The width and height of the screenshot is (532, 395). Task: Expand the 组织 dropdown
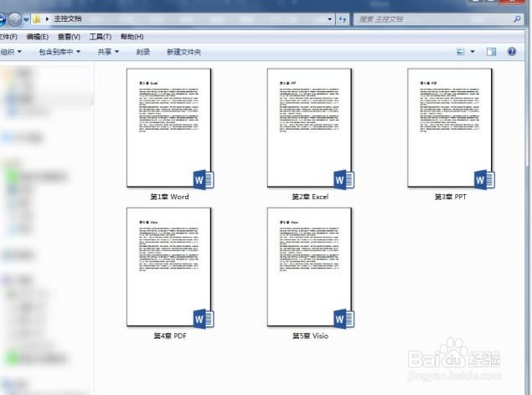pos(11,52)
